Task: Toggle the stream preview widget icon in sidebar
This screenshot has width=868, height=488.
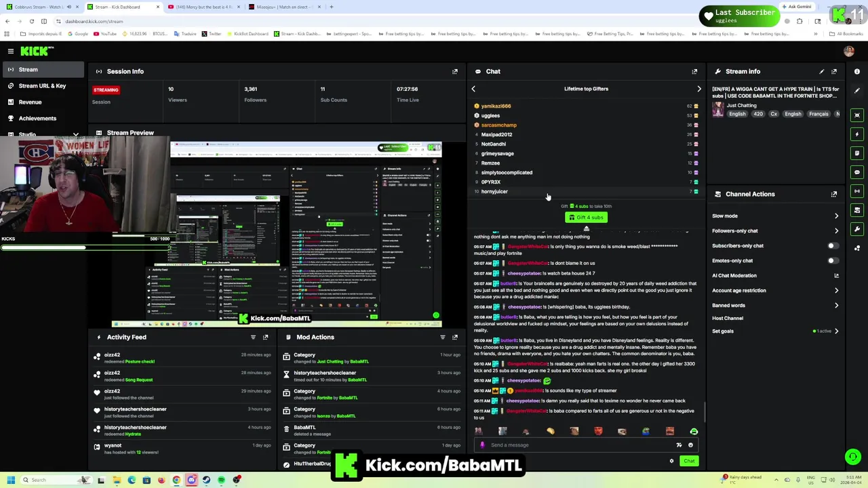Action: click(x=857, y=115)
